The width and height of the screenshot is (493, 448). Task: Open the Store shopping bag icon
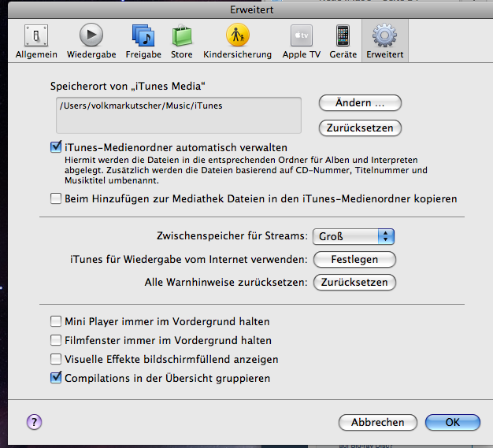coord(182,35)
